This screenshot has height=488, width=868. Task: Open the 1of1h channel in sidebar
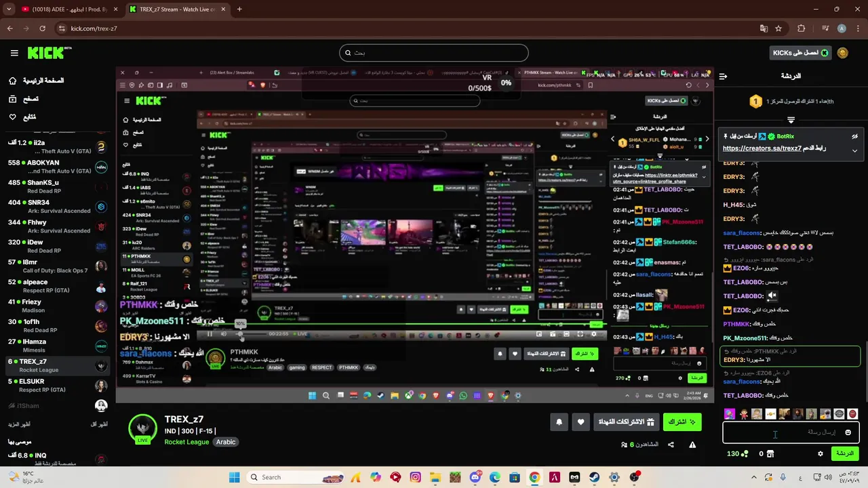click(x=56, y=325)
